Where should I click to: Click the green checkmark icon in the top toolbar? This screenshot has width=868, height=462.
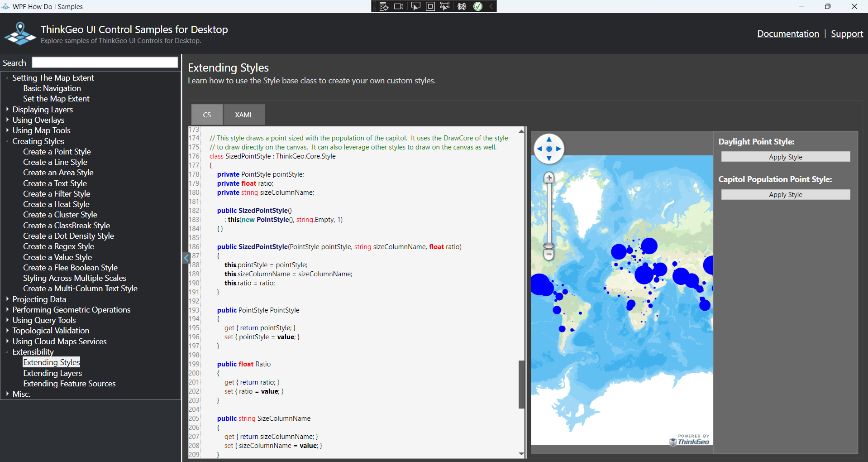point(478,6)
